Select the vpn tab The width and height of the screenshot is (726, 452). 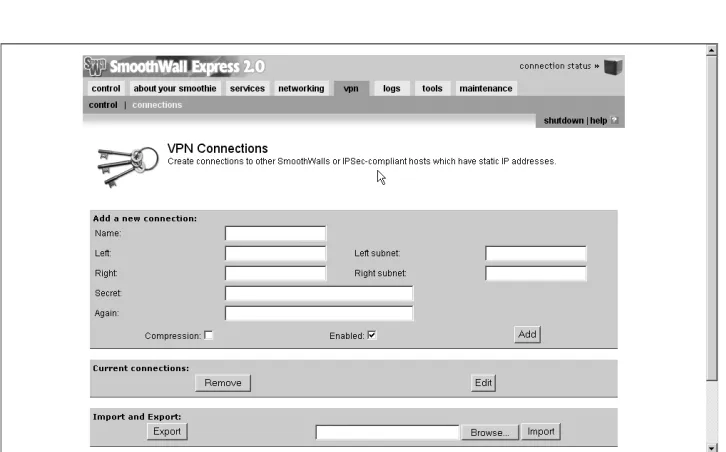click(351, 88)
